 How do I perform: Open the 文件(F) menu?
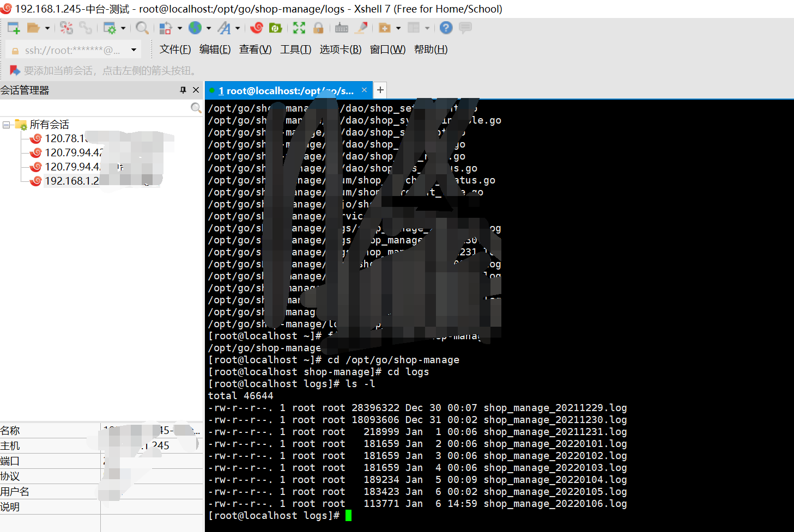[x=175, y=50]
